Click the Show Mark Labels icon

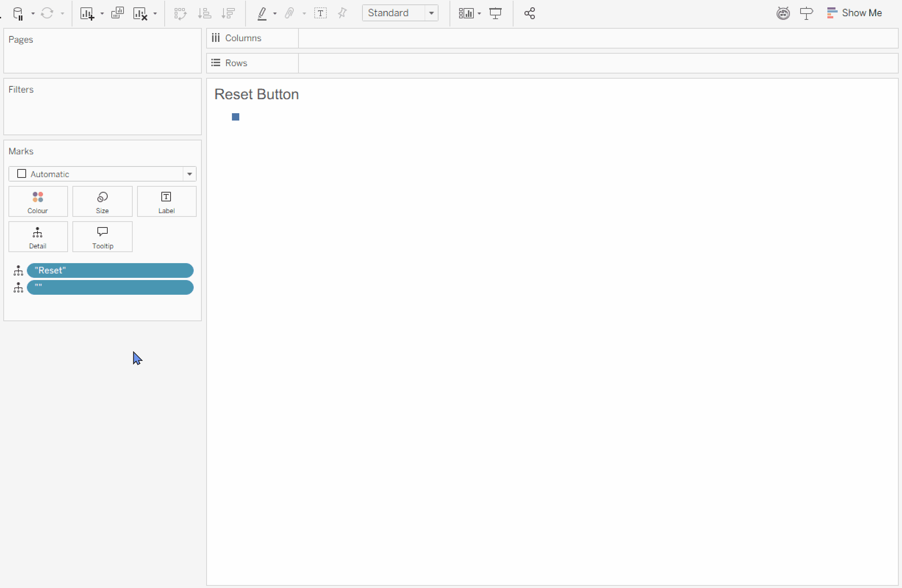[x=321, y=14]
